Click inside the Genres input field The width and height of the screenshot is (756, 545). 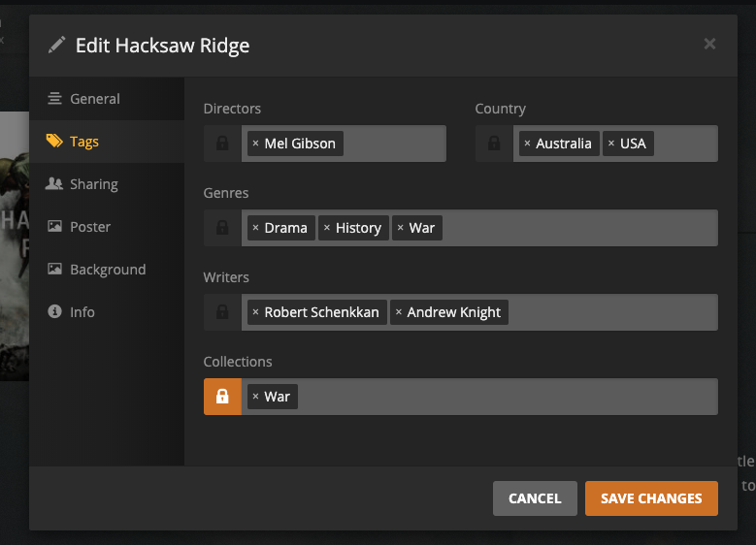click(479, 228)
